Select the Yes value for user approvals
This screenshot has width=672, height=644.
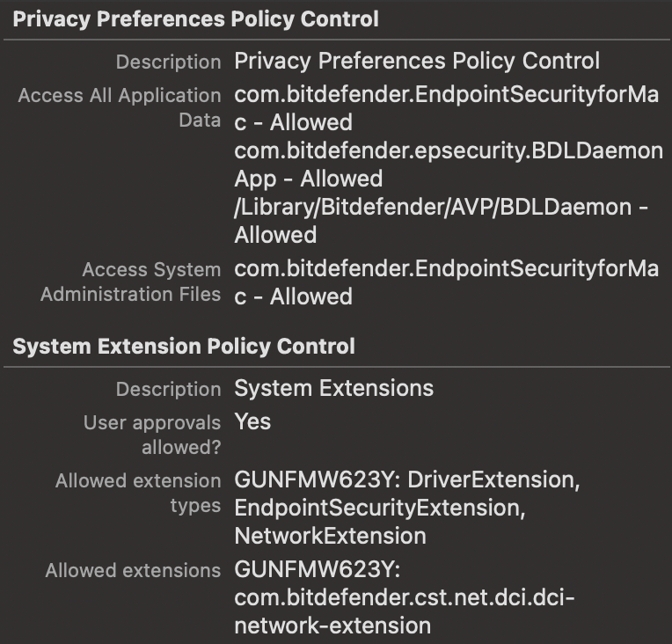(x=252, y=422)
